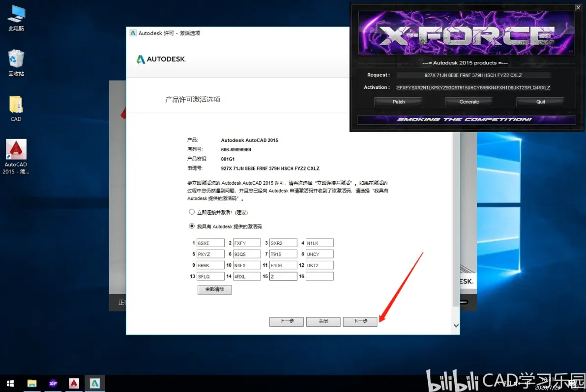Click activation code field 11 containing H1D6
This screenshot has width=586, height=392.
coord(283,265)
